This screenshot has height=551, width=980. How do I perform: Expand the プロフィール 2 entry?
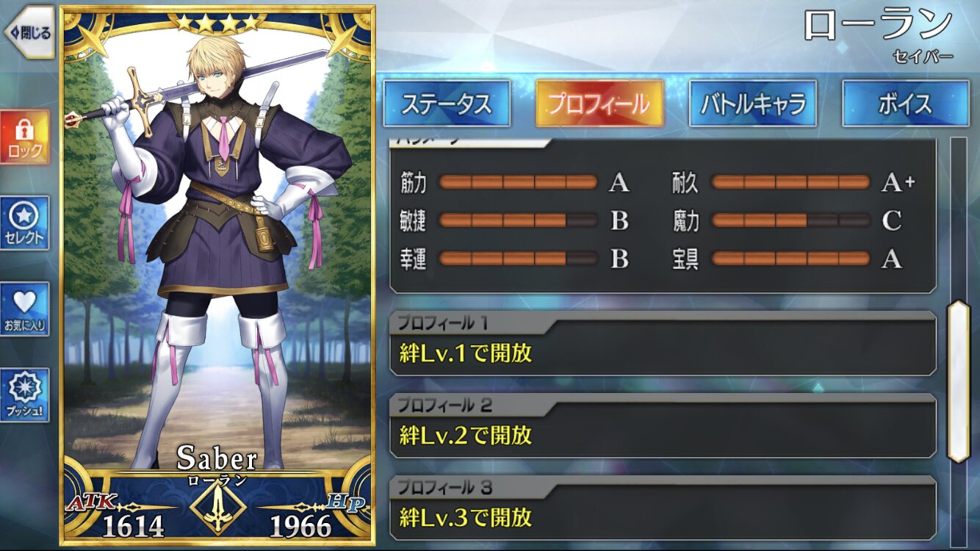[663, 426]
